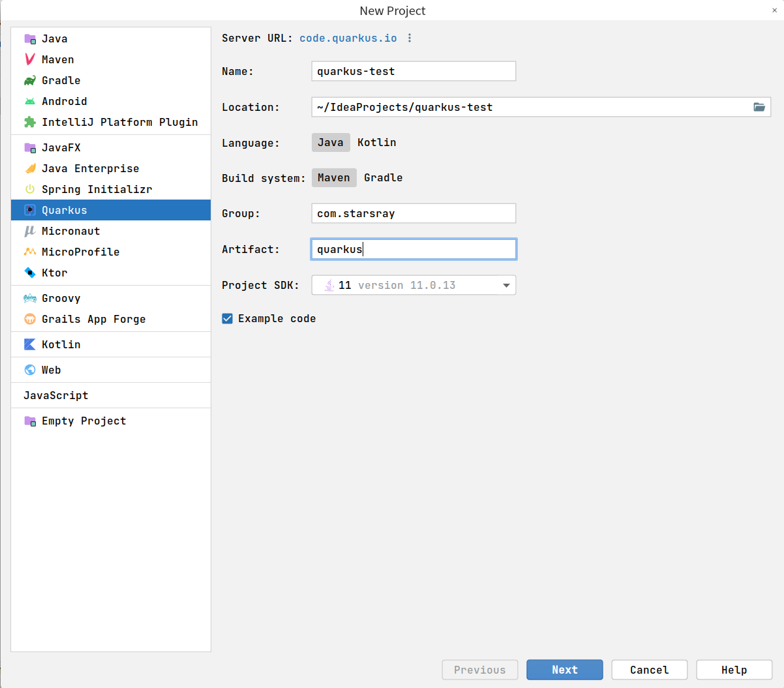Choose Gradle build system option
Image resolution: width=784 pixels, height=688 pixels.
pos(384,177)
